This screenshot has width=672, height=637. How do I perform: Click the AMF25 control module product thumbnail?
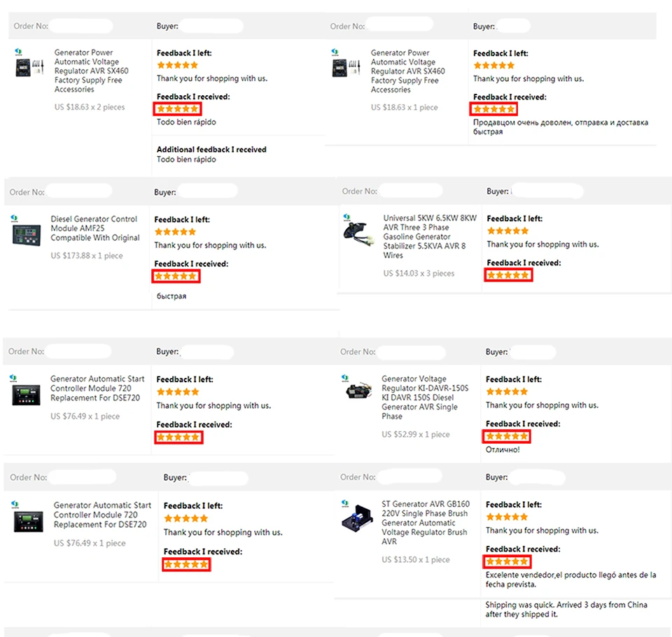[x=27, y=235]
